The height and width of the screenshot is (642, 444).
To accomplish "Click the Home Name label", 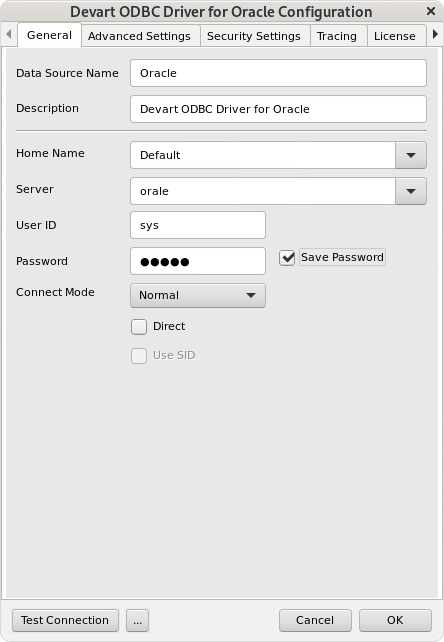I will 50,153.
